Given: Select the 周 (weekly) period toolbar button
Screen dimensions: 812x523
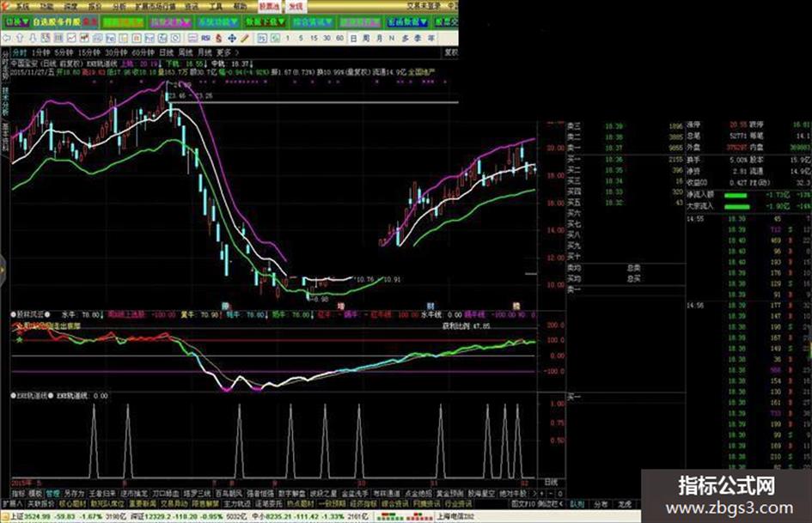Looking at the screenshot, I should click(x=366, y=39).
